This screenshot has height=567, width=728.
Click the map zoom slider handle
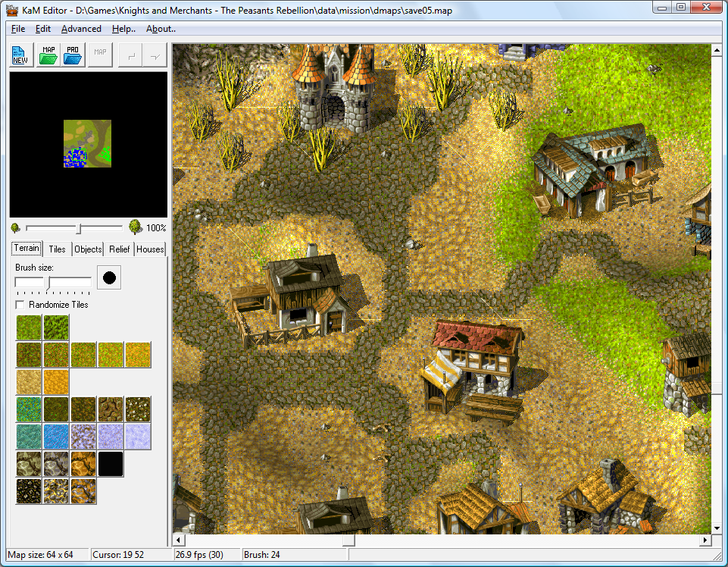(x=79, y=228)
